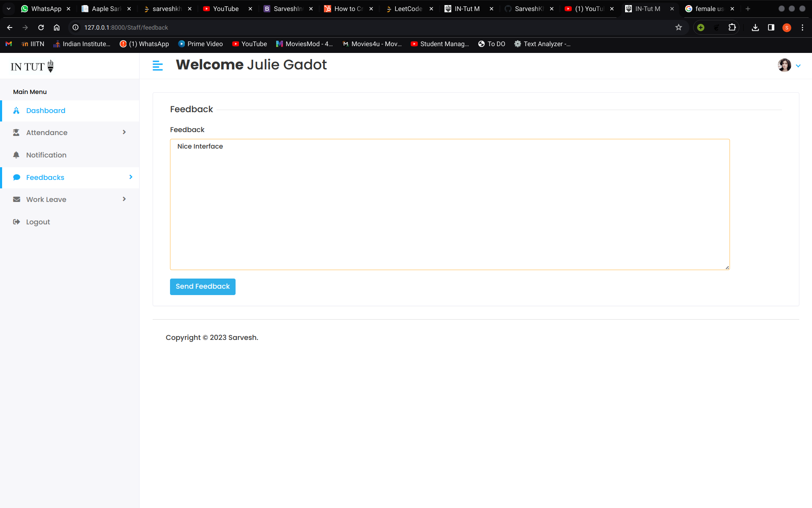Click the IN TUT logo

[x=32, y=66]
